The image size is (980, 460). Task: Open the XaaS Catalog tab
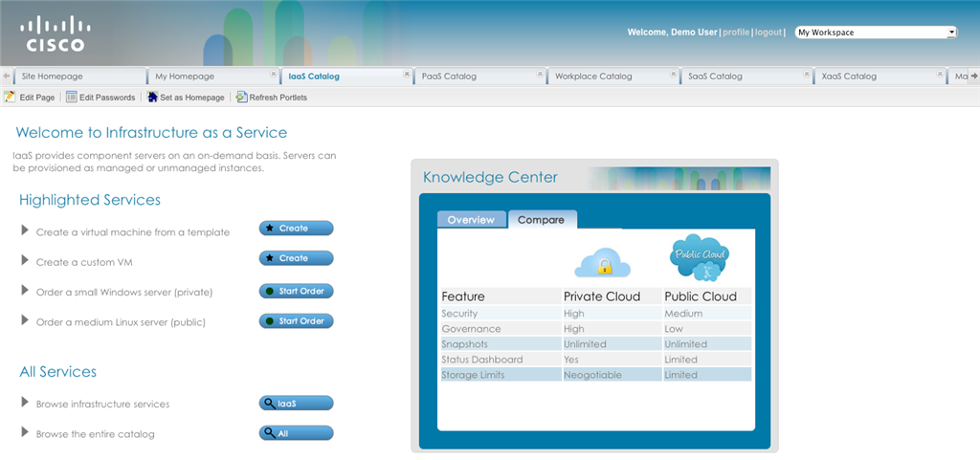pyautogui.click(x=880, y=77)
